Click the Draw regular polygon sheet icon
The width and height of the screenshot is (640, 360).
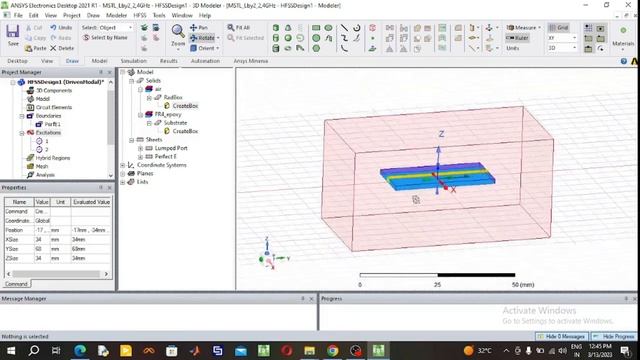coord(316,48)
